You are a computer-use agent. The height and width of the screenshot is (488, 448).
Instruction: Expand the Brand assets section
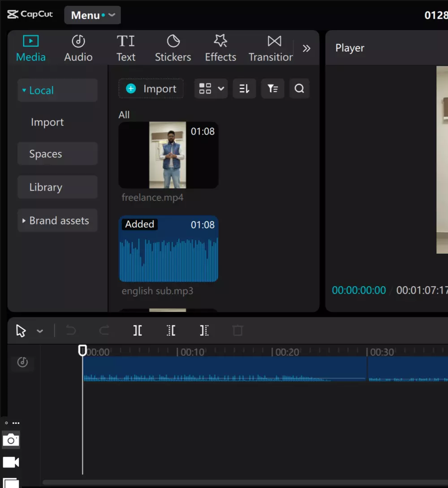[x=57, y=220]
